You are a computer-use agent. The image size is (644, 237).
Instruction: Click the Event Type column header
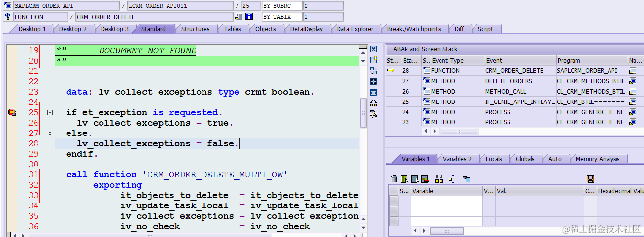(458, 60)
